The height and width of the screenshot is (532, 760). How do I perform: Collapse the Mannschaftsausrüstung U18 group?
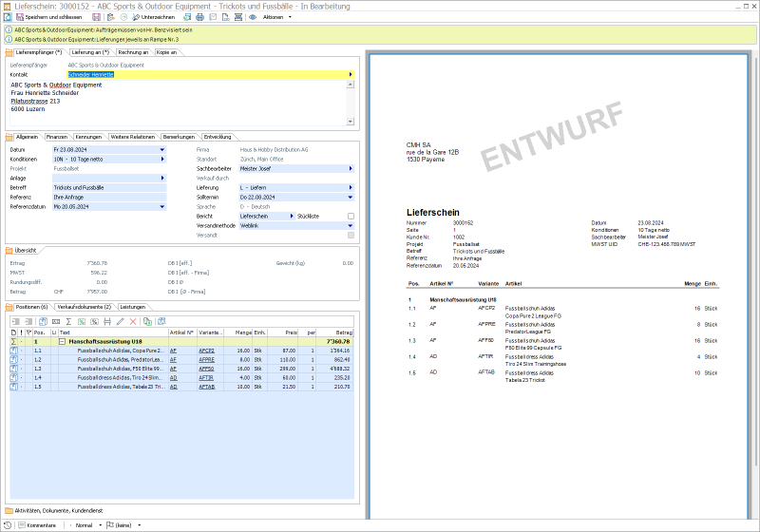(62, 341)
